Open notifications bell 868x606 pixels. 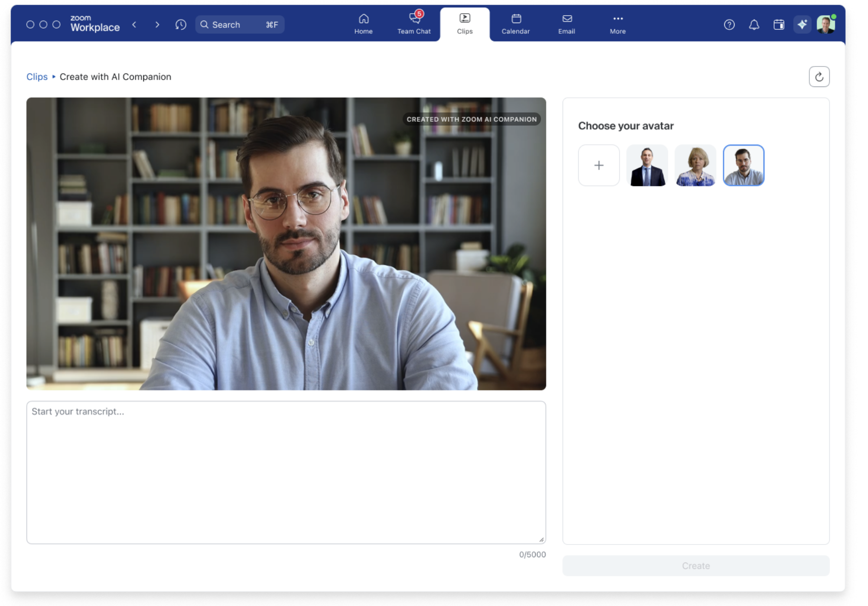(754, 24)
